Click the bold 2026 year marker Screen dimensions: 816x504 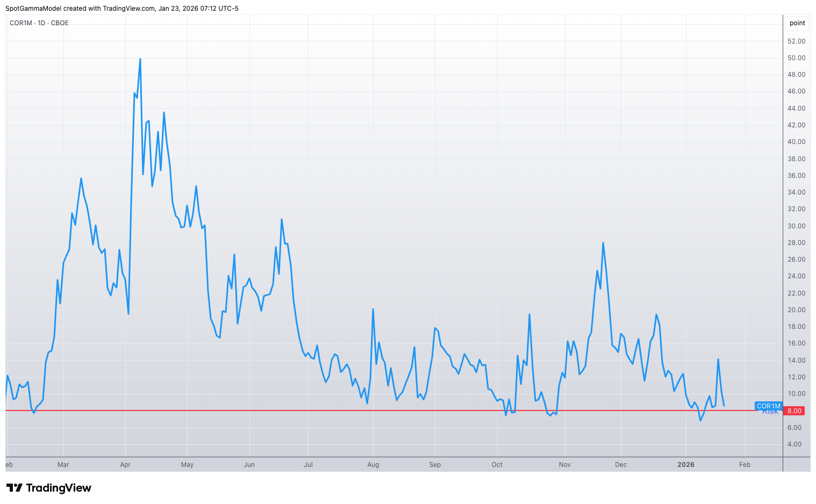point(685,465)
